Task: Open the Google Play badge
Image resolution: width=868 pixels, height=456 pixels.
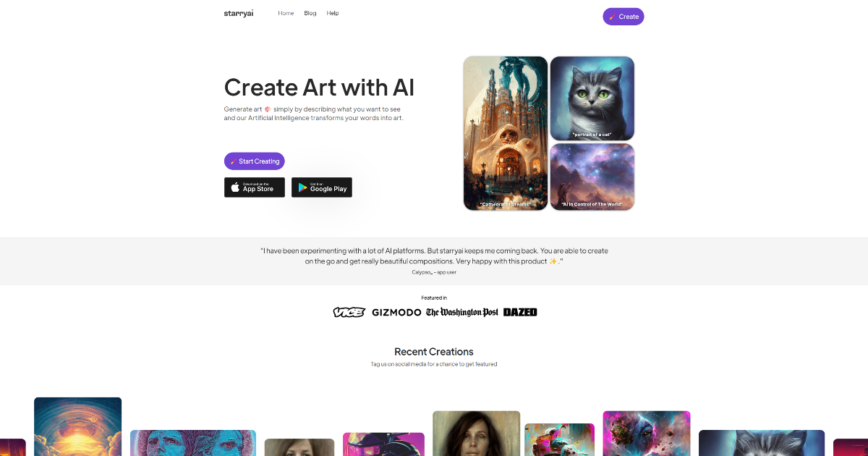Action: tap(322, 187)
